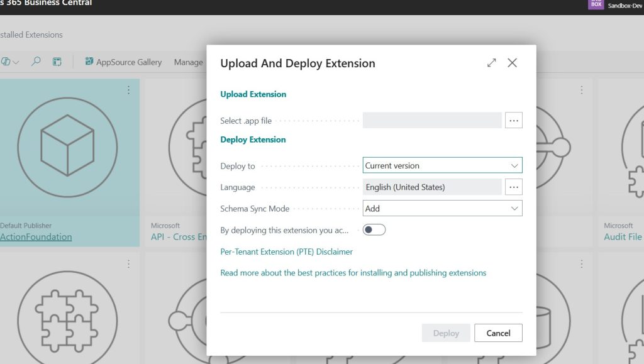This screenshot has width=644, height=364.
Task: Click the 'Default Publisher' text on the ActionFoundation card
Action: click(26, 225)
